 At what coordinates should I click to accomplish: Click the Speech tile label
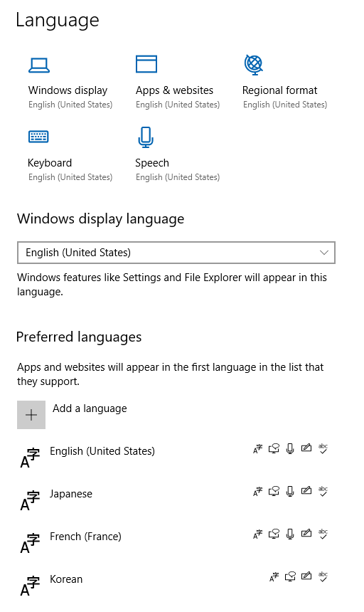[152, 163]
